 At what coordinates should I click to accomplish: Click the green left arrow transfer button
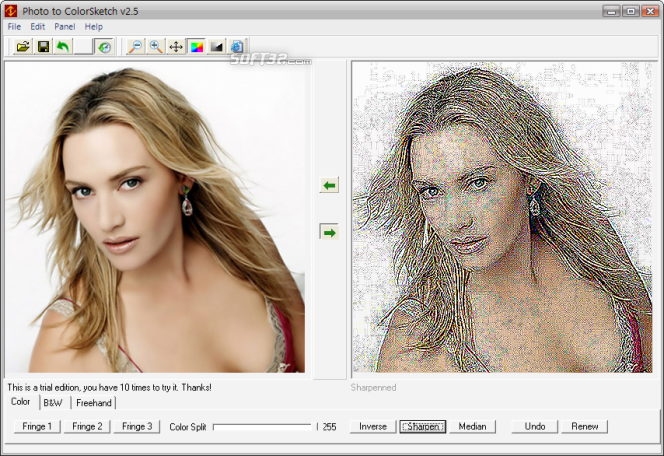click(329, 185)
